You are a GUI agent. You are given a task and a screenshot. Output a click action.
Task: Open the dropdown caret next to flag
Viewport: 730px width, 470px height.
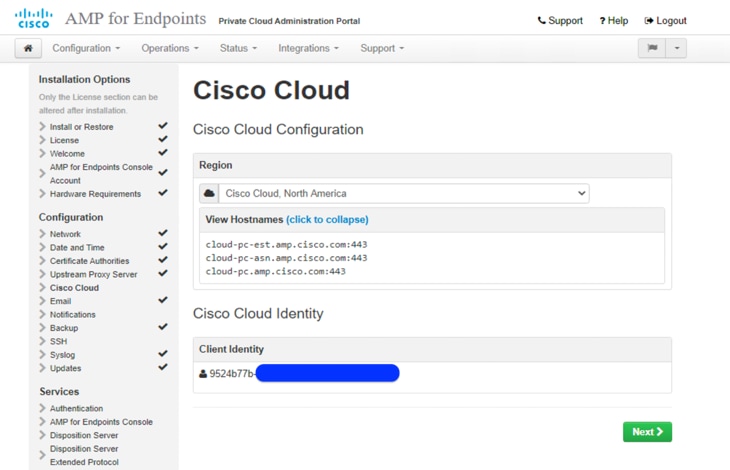pyautogui.click(x=676, y=48)
